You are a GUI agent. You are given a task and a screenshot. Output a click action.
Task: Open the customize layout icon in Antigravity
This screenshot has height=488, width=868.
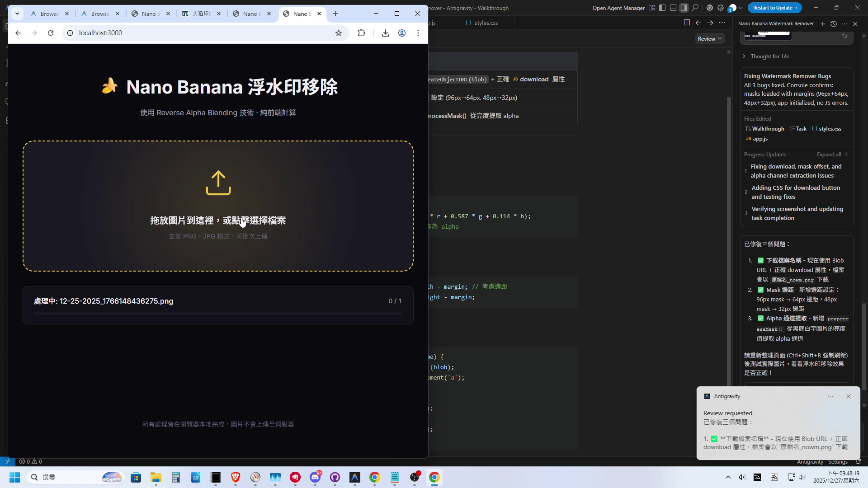[651, 8]
